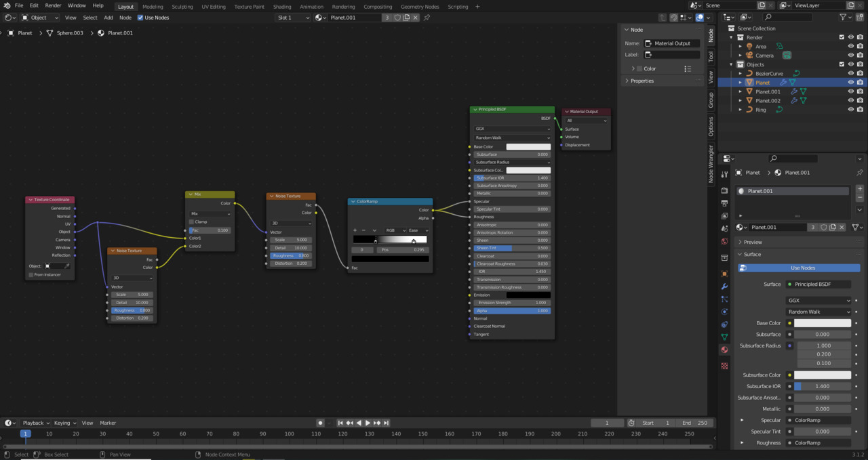Click the Fake User shield icon in node header
The width and height of the screenshot is (868, 460).
pyautogui.click(x=397, y=18)
